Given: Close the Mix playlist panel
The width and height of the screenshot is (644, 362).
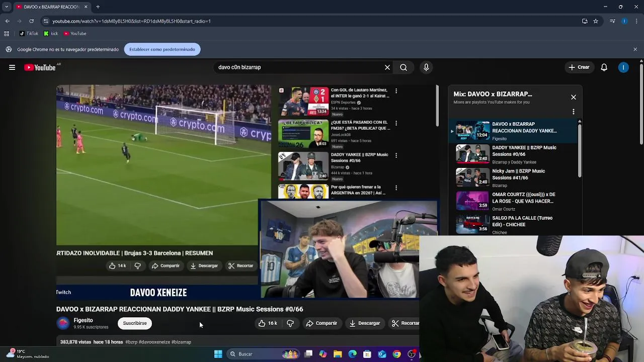Looking at the screenshot, I should (x=574, y=97).
